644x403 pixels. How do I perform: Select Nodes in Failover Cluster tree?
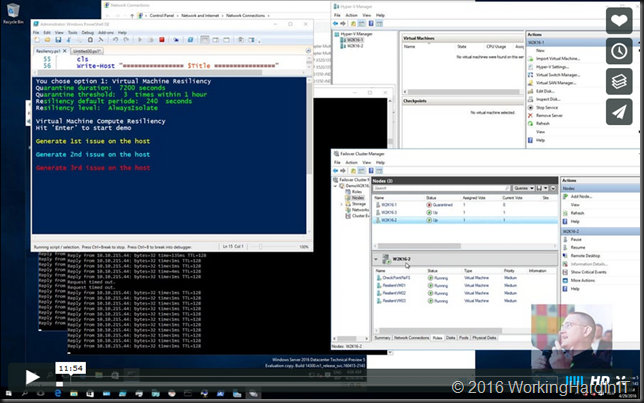[358, 198]
